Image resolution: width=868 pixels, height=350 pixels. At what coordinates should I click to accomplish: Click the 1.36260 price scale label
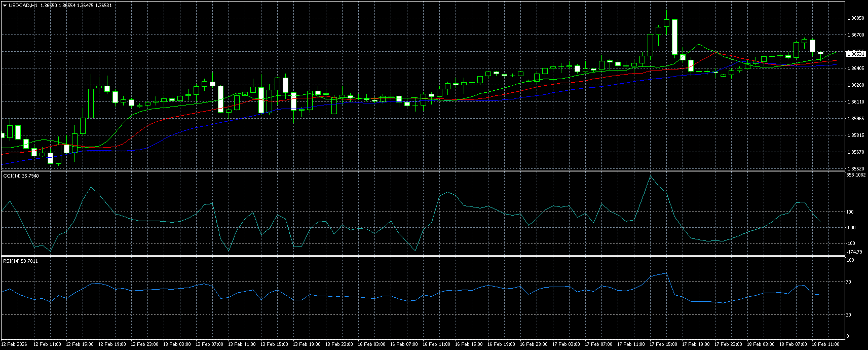(x=855, y=85)
